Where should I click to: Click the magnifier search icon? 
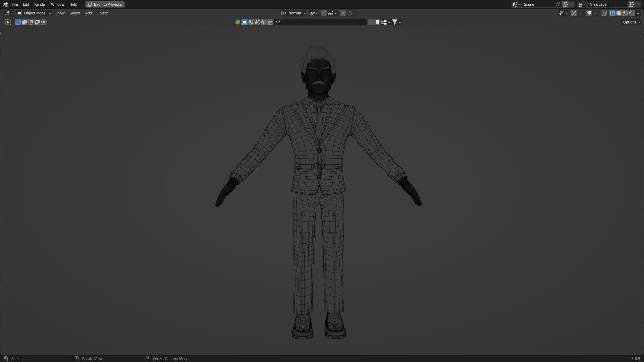[x=278, y=22]
